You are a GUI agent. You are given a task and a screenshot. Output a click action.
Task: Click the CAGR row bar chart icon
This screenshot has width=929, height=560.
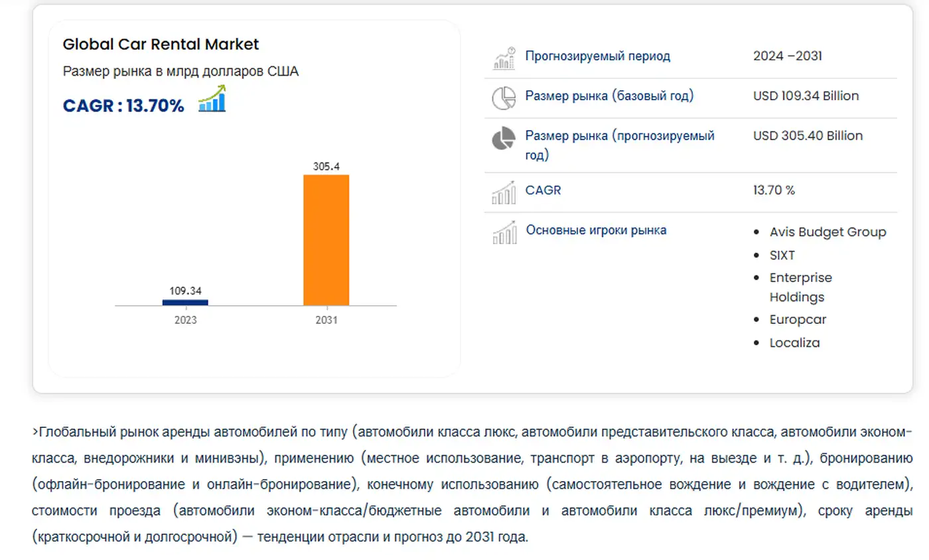tap(504, 192)
